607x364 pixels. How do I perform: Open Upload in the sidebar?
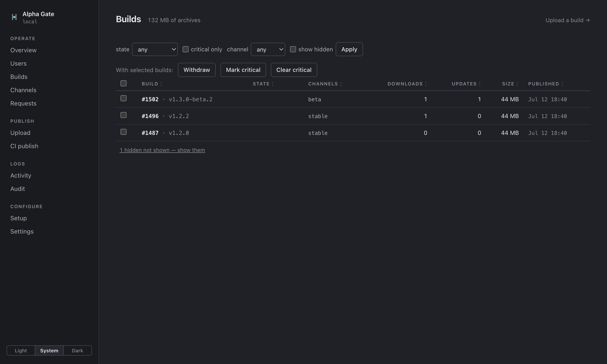point(20,133)
